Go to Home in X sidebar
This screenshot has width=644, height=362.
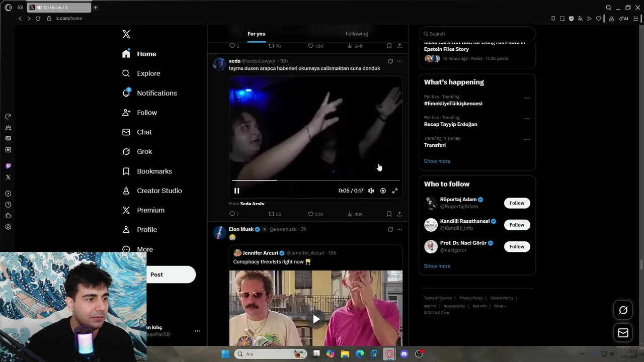(139, 54)
